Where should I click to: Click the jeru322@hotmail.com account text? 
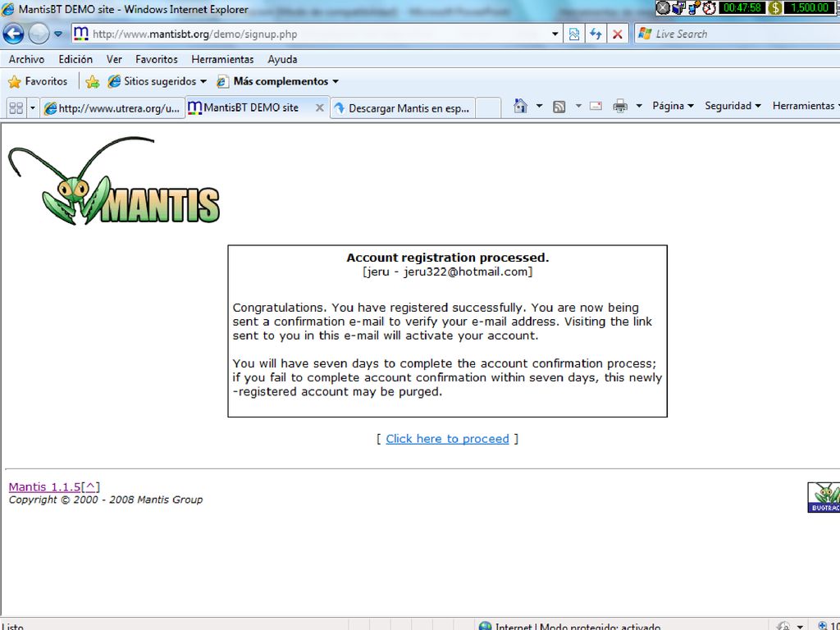click(466, 272)
